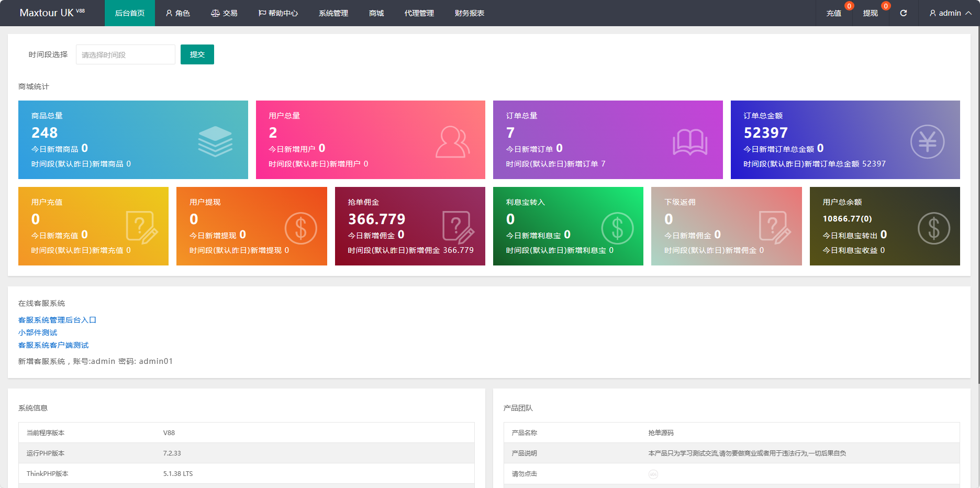
Task: Open the 系统管理 menu
Action: pos(333,13)
